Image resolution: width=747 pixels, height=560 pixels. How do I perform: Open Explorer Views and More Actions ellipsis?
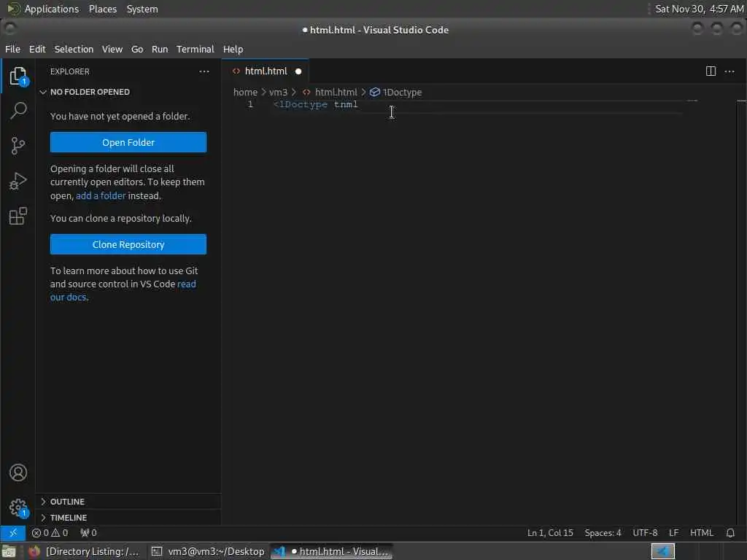coord(204,71)
